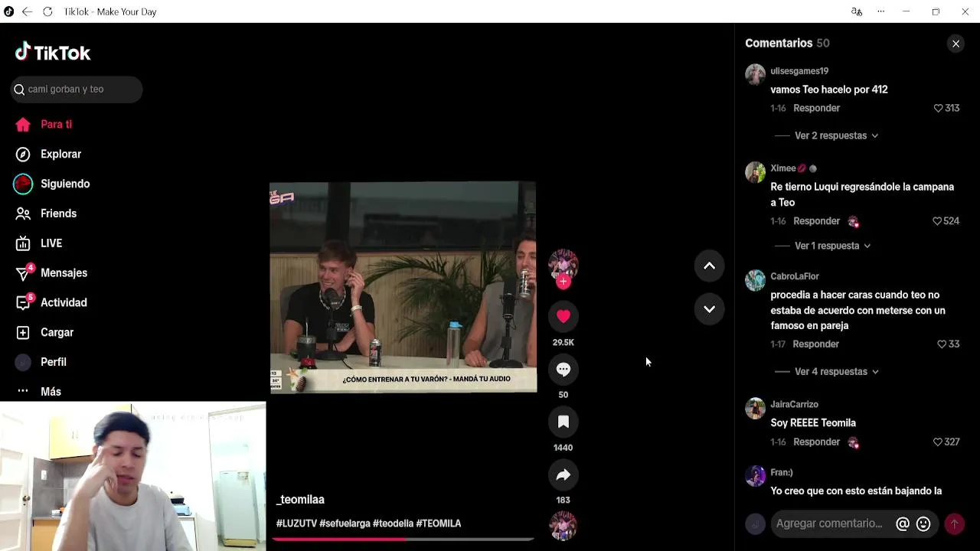The height and width of the screenshot is (551, 980).
Task: Click the video player to pause
Action: pyautogui.click(x=403, y=287)
